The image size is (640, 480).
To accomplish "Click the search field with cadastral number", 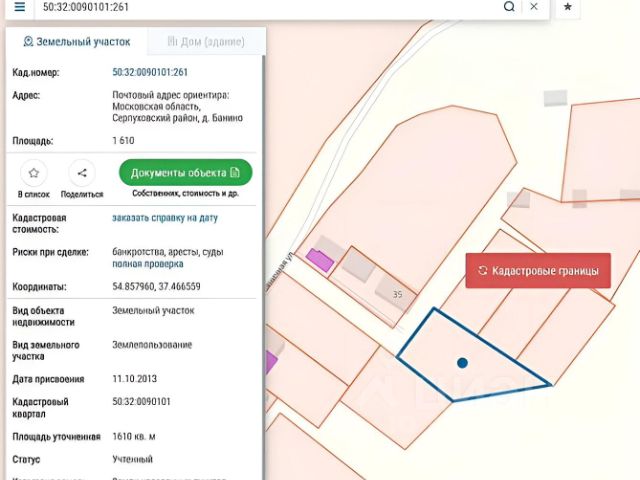I will pos(269,7).
